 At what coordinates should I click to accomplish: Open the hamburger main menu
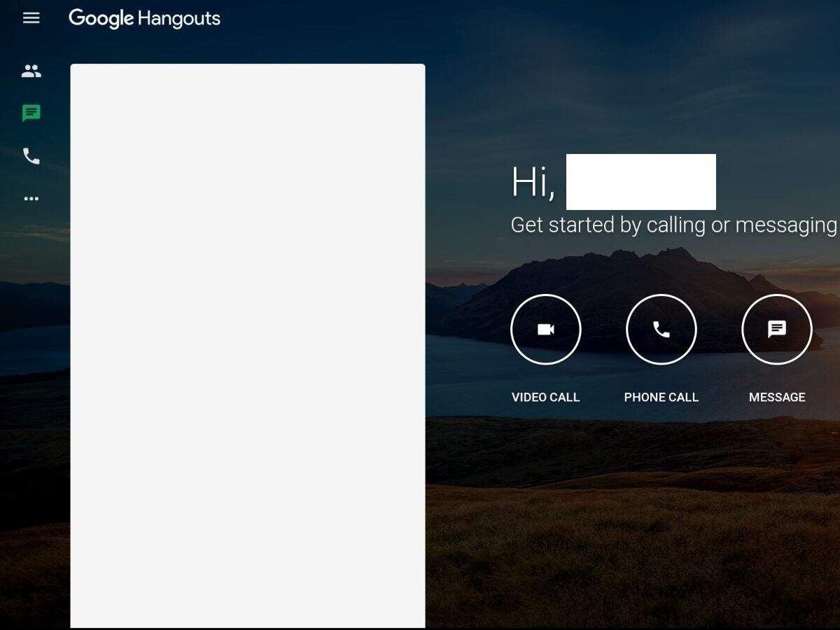(31, 18)
